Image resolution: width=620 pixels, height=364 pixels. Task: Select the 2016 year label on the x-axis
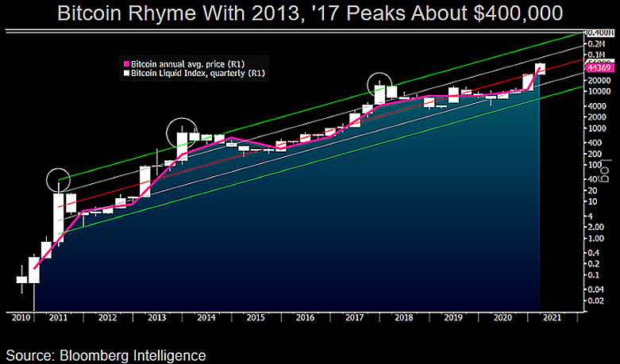[x=304, y=317]
